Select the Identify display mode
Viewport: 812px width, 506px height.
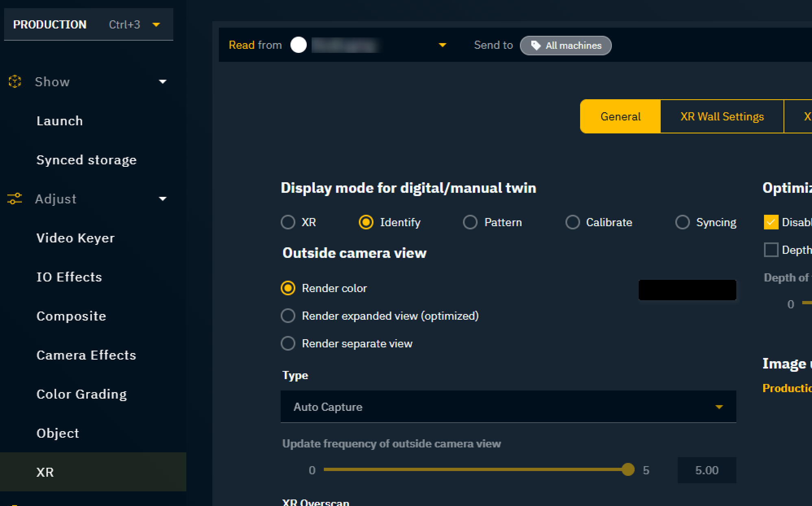[366, 222]
